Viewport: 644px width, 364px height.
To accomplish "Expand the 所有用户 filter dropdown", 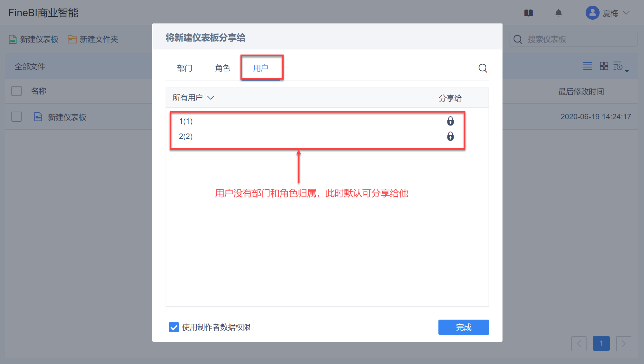I will point(193,98).
